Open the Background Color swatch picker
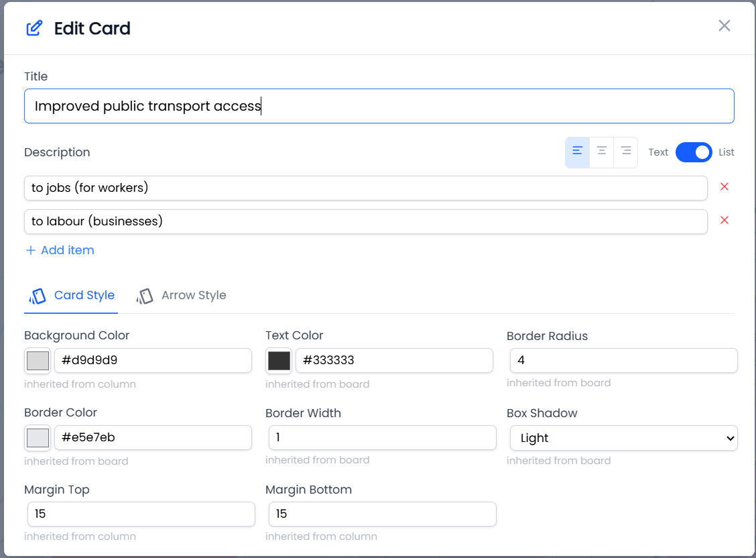Image resolution: width=756 pixels, height=558 pixels. point(38,361)
